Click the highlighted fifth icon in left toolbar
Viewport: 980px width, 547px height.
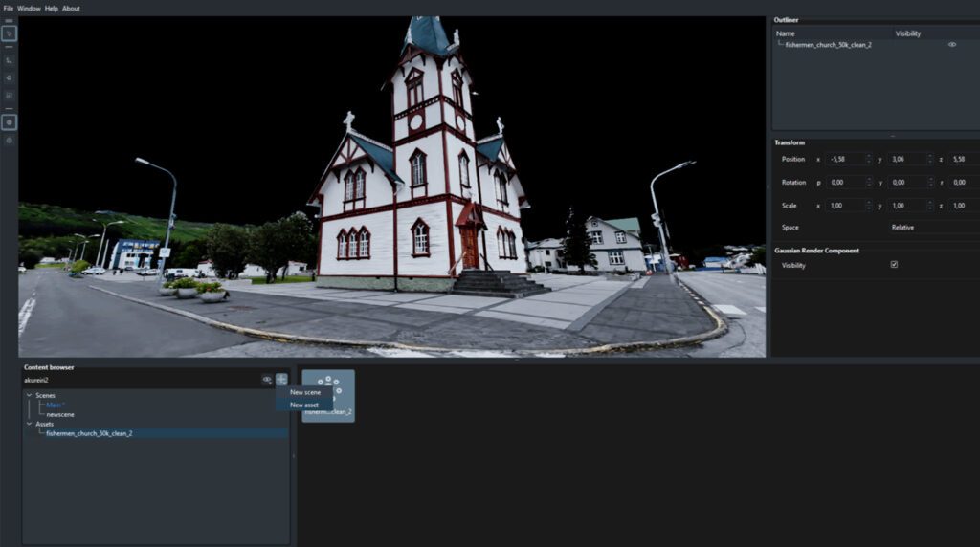click(9, 122)
